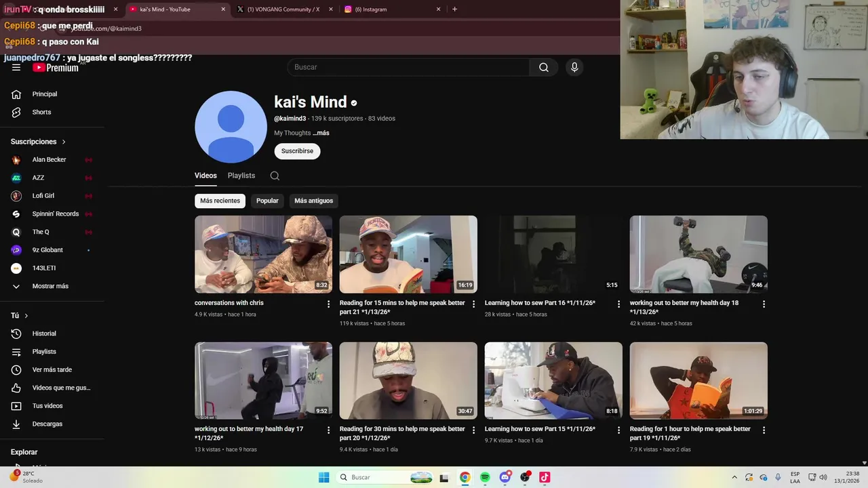Screen dimensions: 868x488
Task: Click the Suscribirse button
Action: coord(297,151)
